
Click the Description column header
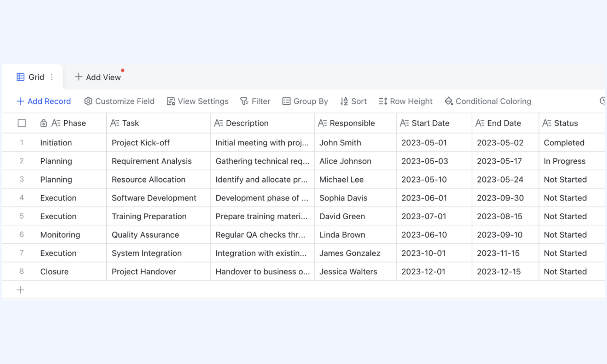pos(263,123)
